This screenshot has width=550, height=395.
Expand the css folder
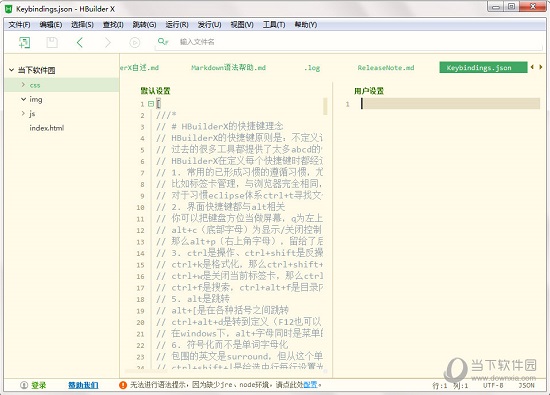pos(23,85)
